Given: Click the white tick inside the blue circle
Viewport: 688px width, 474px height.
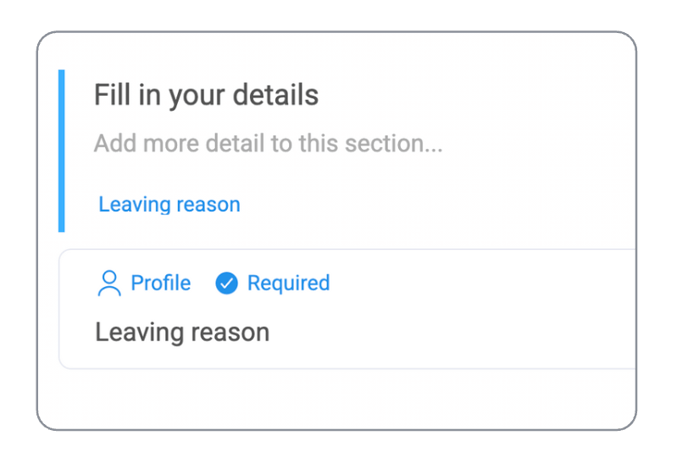Looking at the screenshot, I should (226, 284).
